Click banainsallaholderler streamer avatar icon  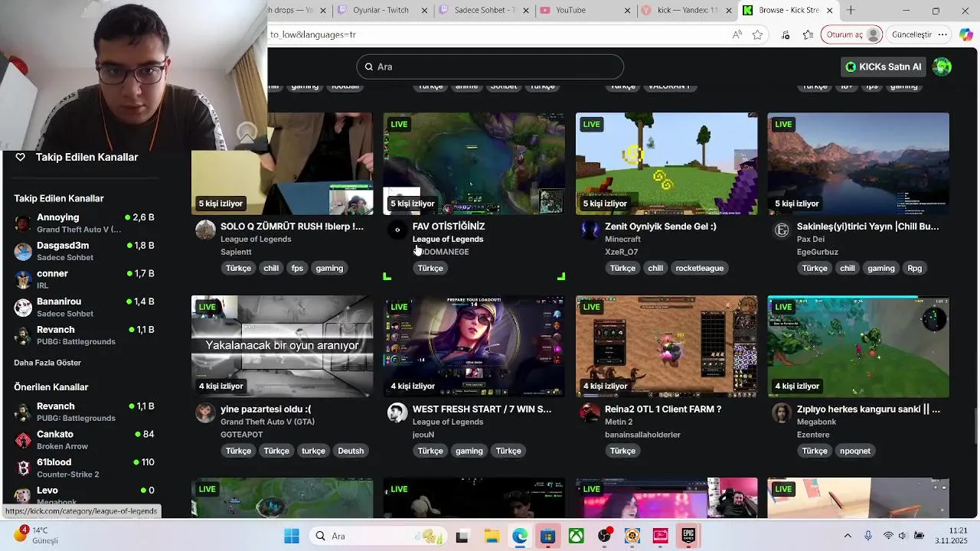click(590, 412)
